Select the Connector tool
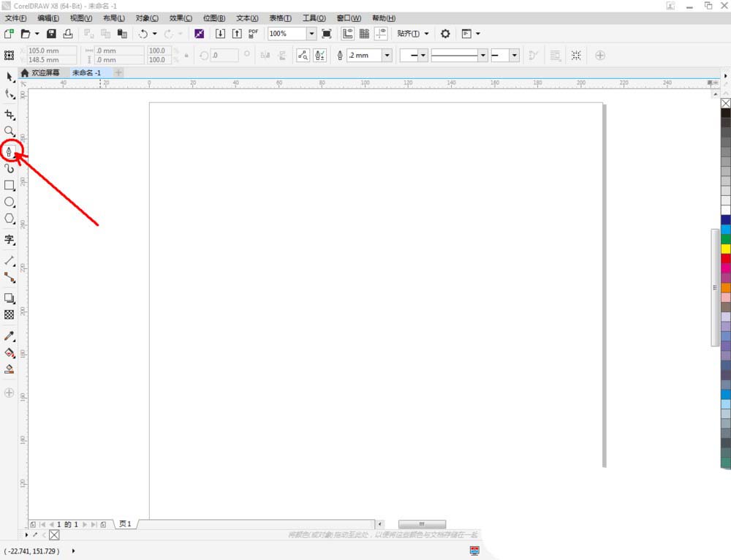The width and height of the screenshot is (731, 560). (x=10, y=278)
